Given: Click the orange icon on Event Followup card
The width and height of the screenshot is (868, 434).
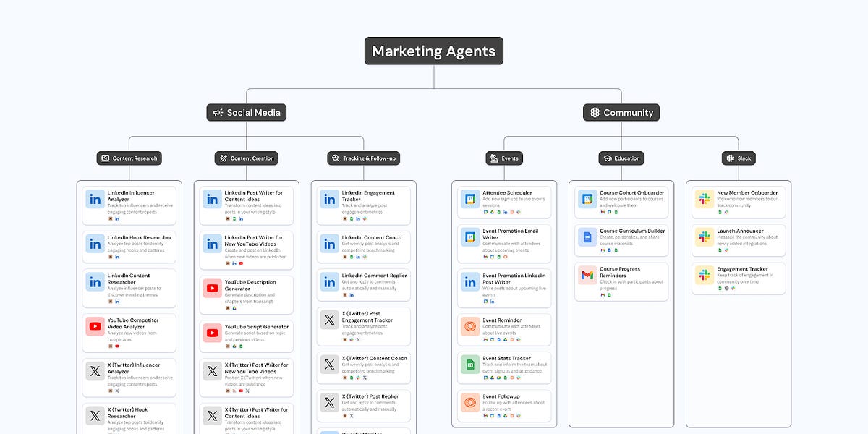Looking at the screenshot, I should pos(469,402).
